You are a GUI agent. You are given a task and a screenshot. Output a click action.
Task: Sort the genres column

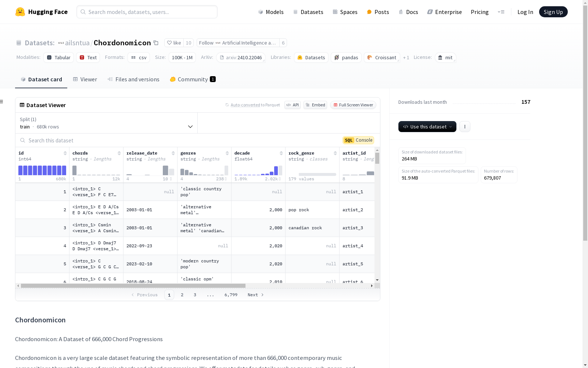pyautogui.click(x=227, y=153)
